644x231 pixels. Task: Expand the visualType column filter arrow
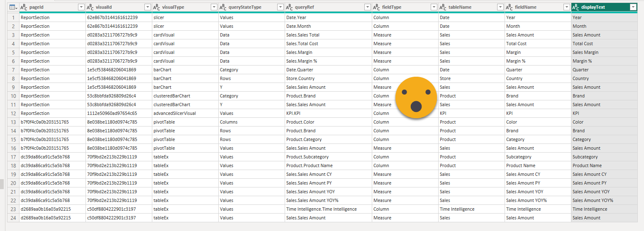(x=214, y=7)
